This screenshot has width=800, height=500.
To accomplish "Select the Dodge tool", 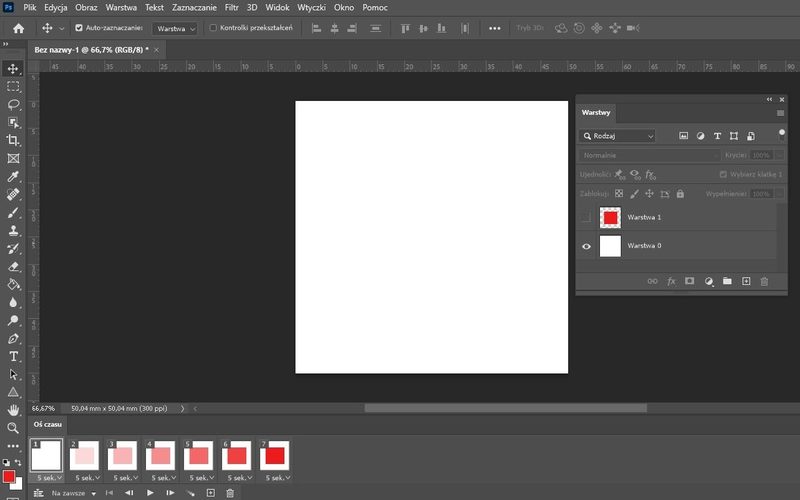I will click(13, 320).
